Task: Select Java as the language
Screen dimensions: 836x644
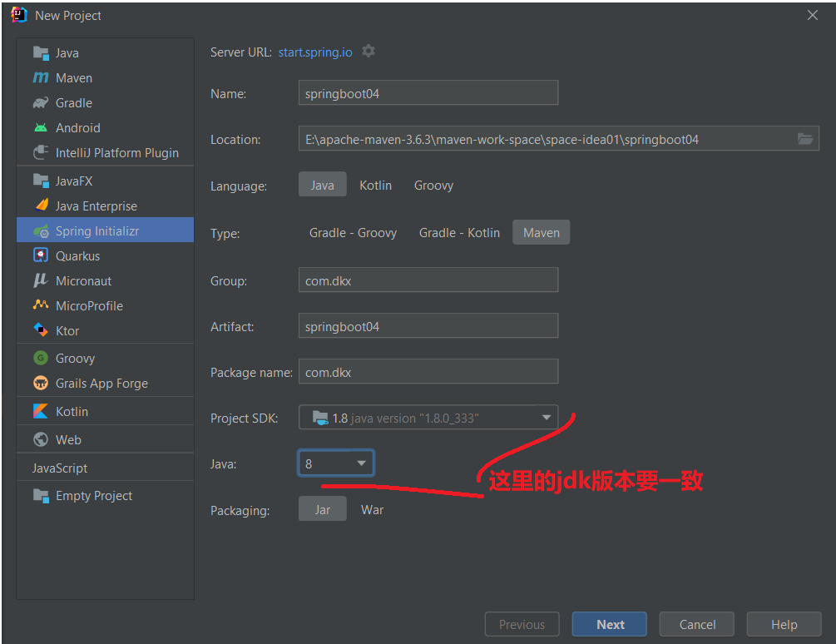Action: point(323,185)
